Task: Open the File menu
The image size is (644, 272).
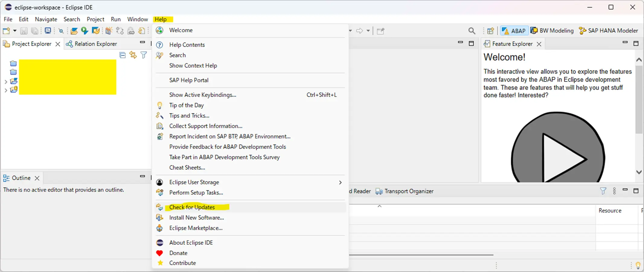Action: pos(8,19)
